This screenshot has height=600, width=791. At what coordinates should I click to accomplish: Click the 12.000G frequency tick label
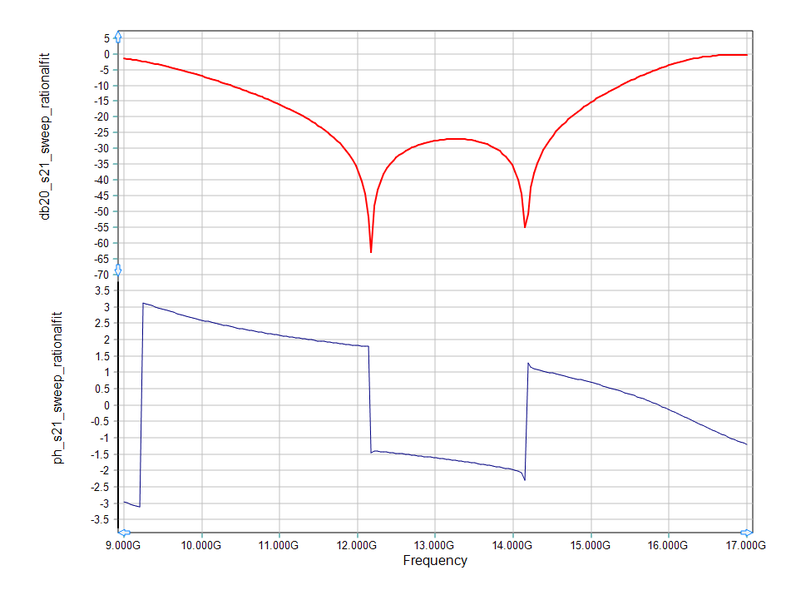pos(357,546)
